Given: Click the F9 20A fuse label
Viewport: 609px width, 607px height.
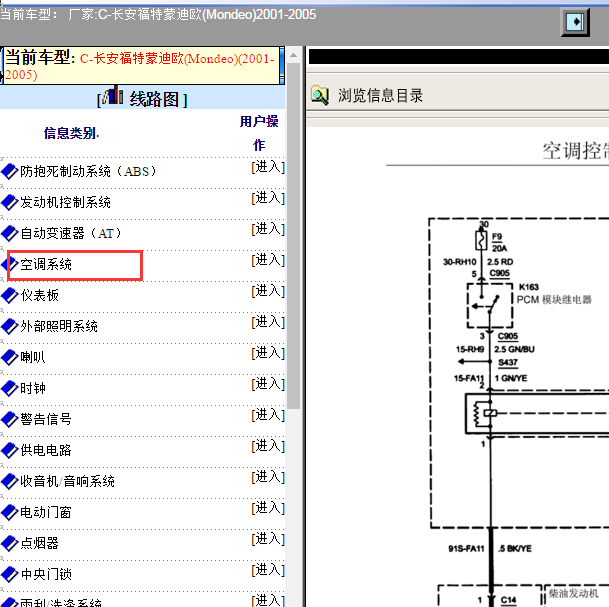Looking at the screenshot, I should point(499,242).
